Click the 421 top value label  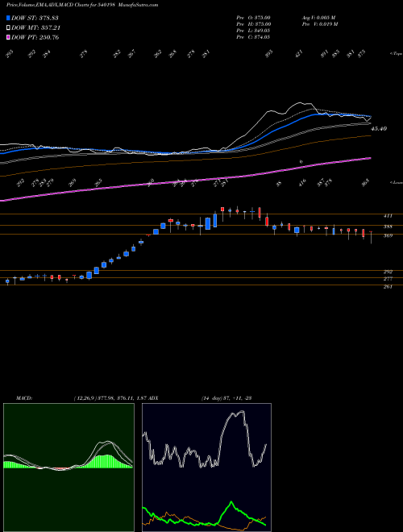[299, 54]
